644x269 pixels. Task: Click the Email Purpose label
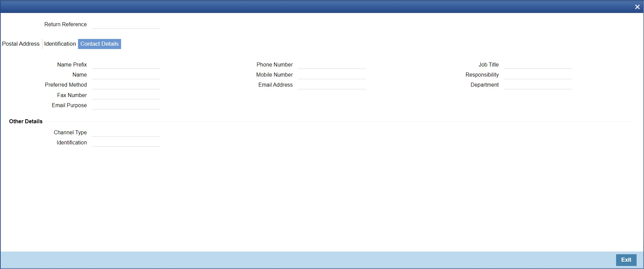pyautogui.click(x=69, y=105)
